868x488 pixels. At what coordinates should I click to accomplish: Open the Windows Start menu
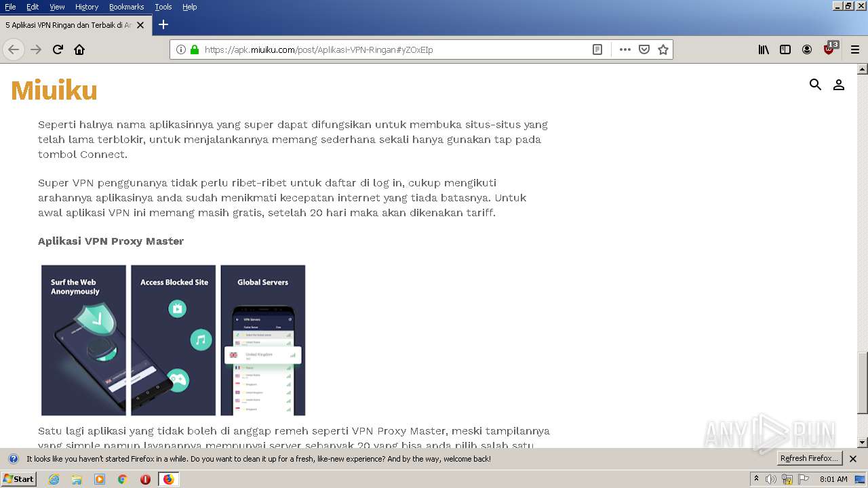click(x=19, y=479)
